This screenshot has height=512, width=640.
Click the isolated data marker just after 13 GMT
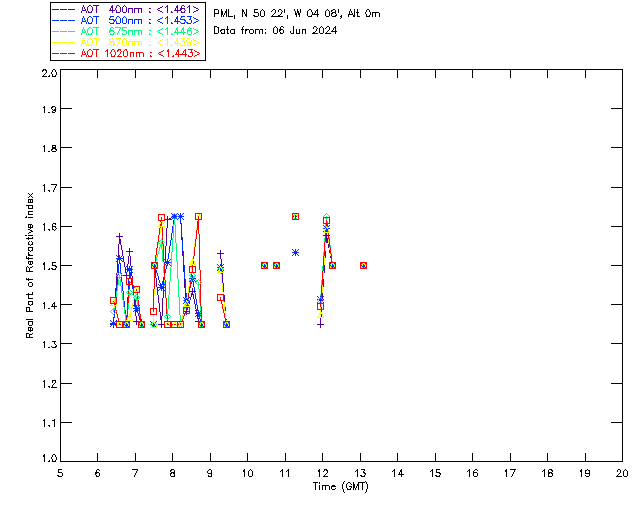pos(364,265)
